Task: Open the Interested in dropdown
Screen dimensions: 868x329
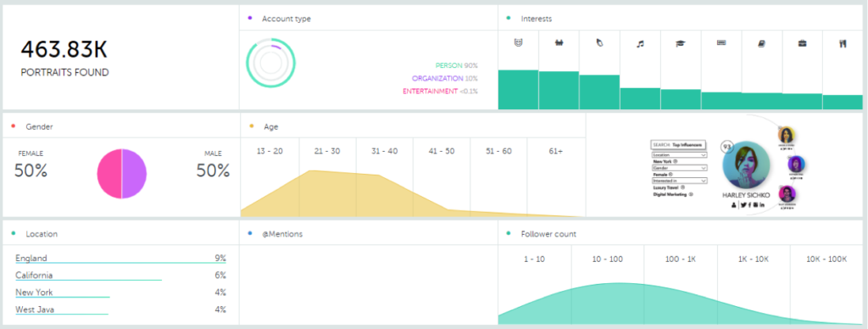Action: (679, 181)
